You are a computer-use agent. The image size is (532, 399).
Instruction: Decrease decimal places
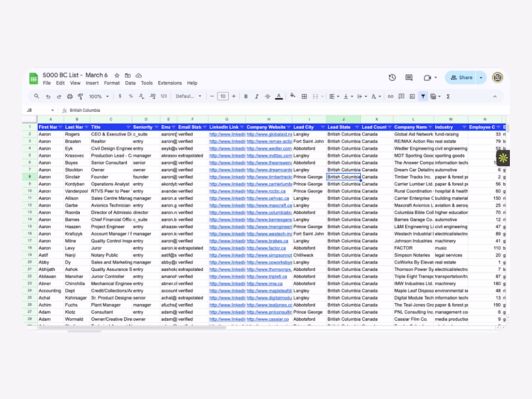point(141,96)
